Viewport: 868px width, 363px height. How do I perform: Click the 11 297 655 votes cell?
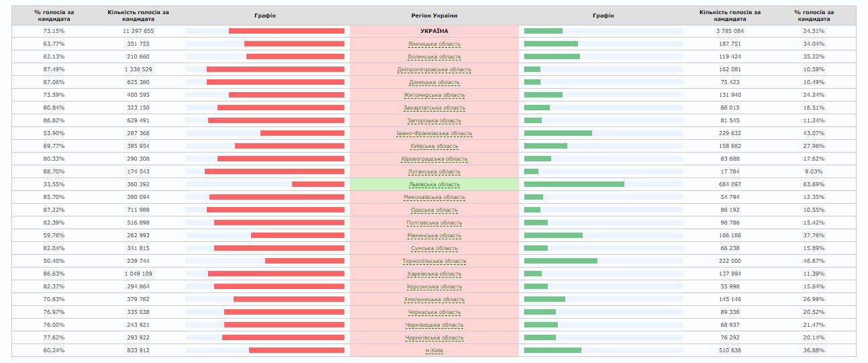pos(138,32)
